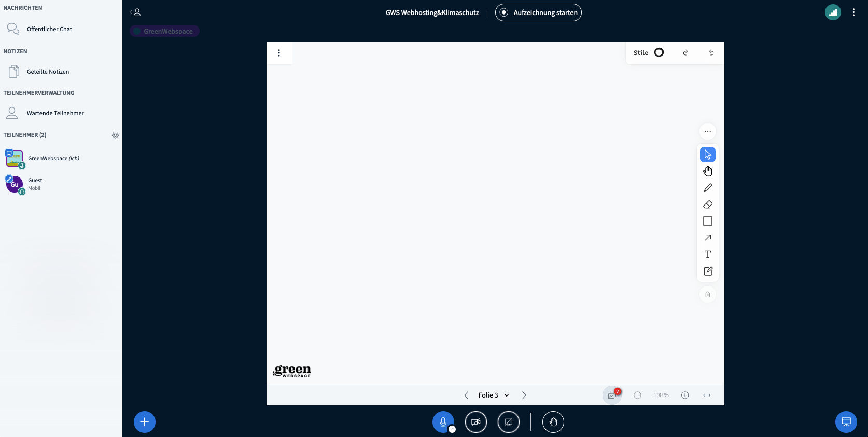Viewport: 868px width, 437px height.
Task: Zoom out of the slide
Action: (x=638, y=395)
